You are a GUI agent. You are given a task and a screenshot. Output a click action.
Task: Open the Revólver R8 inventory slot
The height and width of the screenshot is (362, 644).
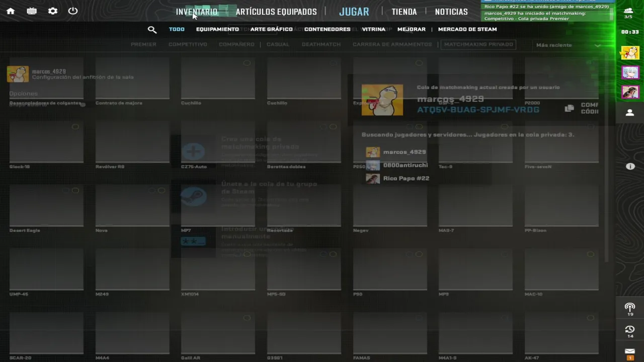coord(132,145)
